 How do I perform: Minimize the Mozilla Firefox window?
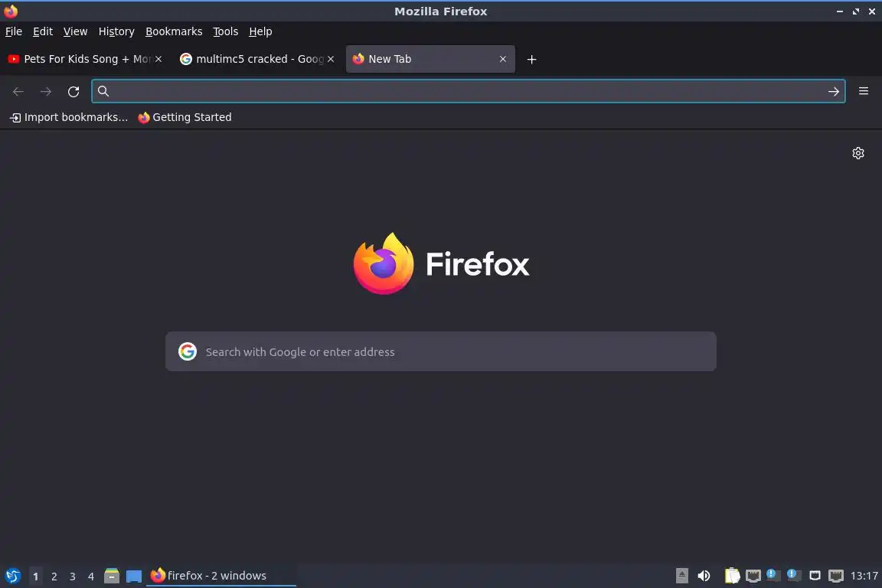pyautogui.click(x=839, y=11)
